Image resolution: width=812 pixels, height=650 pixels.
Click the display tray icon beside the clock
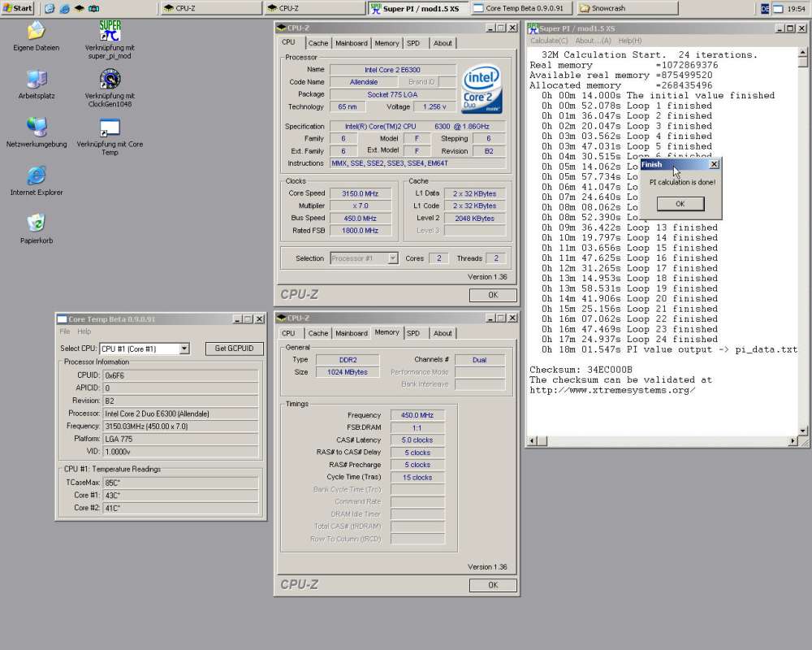(778, 8)
